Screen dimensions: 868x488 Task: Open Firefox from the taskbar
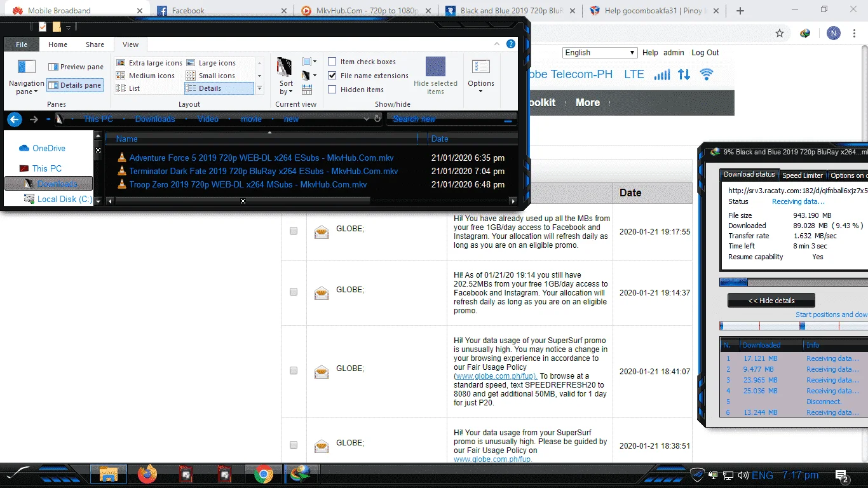(147, 474)
